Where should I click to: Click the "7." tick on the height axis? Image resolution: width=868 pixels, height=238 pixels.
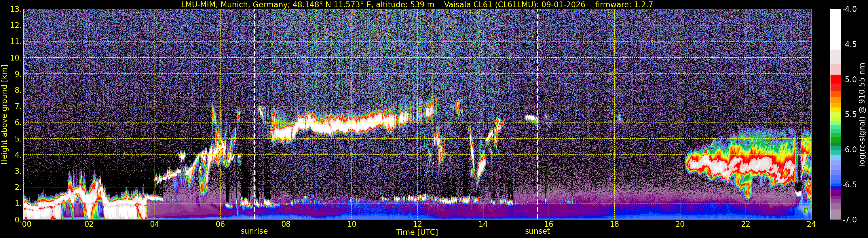tap(18, 107)
